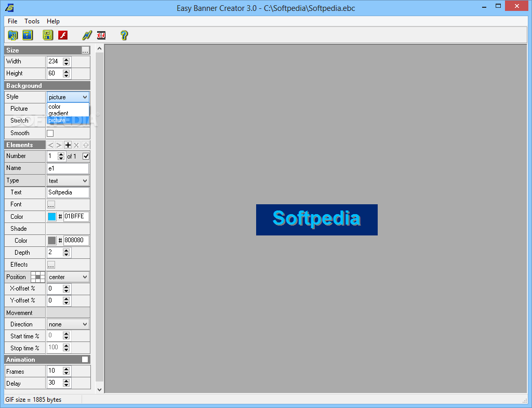
Task: Click the shade color hex field 808080
Action: (x=76, y=240)
